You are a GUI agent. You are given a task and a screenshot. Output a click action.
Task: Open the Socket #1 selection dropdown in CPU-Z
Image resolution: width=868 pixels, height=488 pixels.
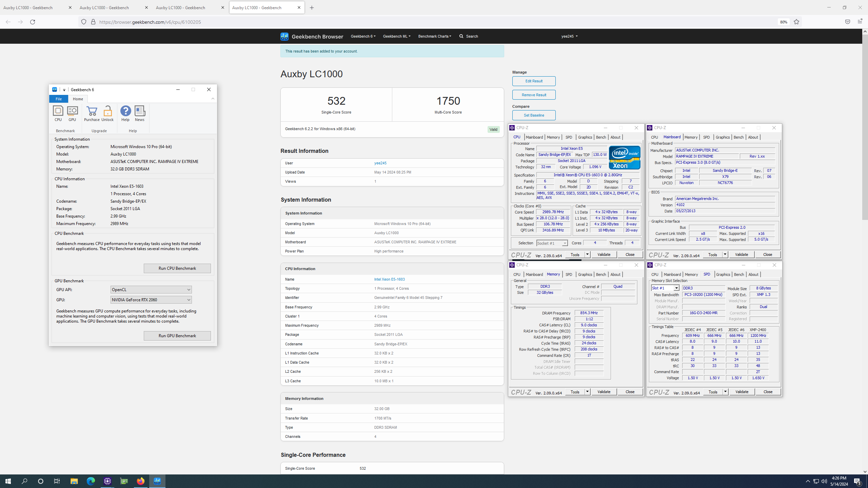pyautogui.click(x=552, y=243)
